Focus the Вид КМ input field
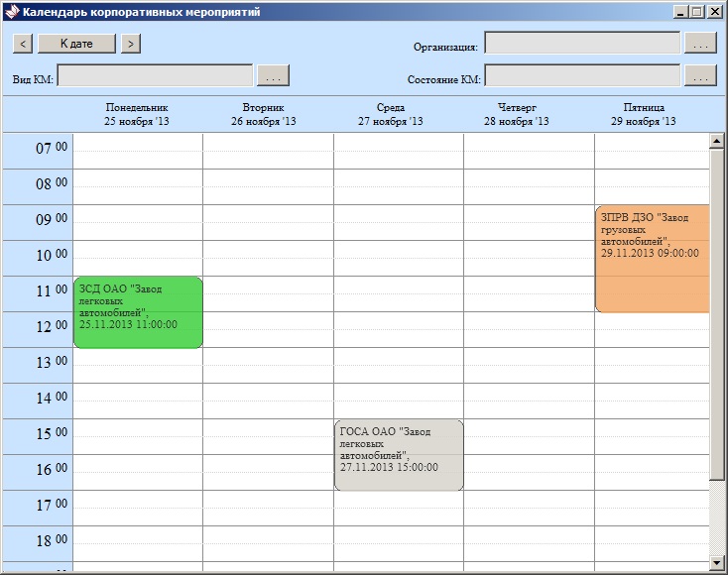728x575 pixels. [x=155, y=75]
